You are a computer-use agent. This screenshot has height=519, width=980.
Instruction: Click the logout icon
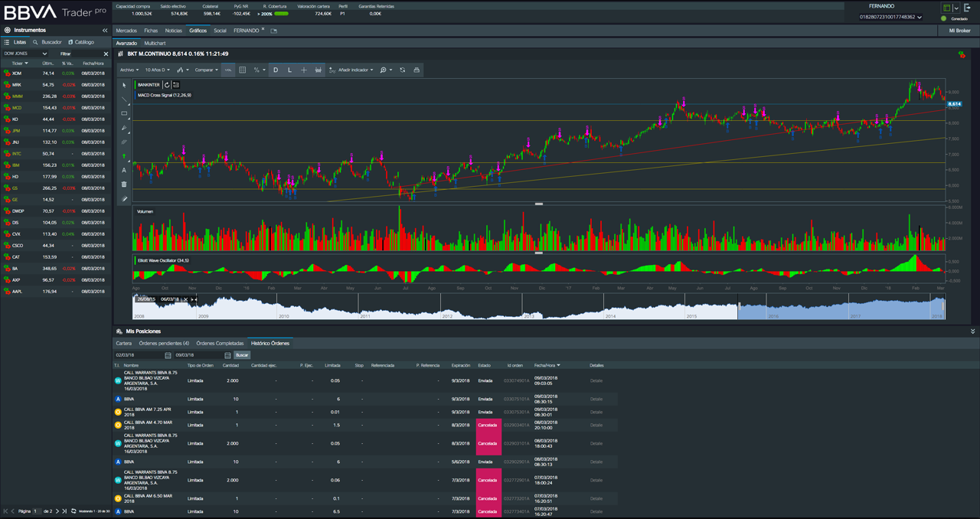968,8
